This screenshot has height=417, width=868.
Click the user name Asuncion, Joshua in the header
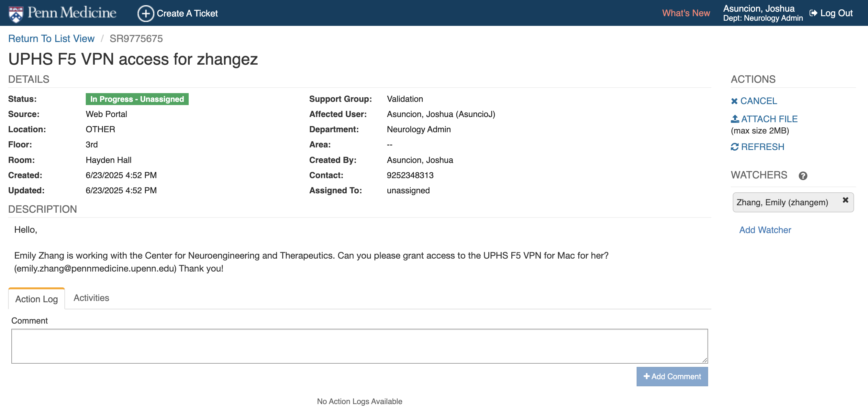[x=759, y=8]
